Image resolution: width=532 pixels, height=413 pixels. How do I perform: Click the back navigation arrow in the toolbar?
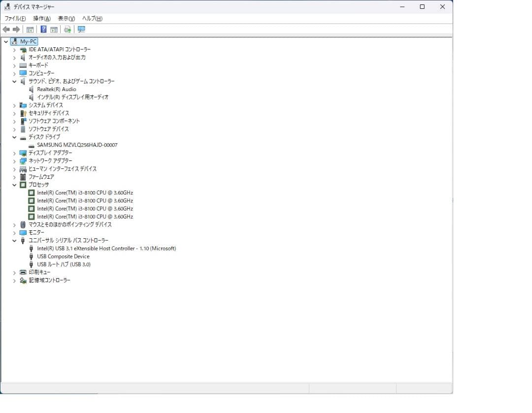(6, 29)
